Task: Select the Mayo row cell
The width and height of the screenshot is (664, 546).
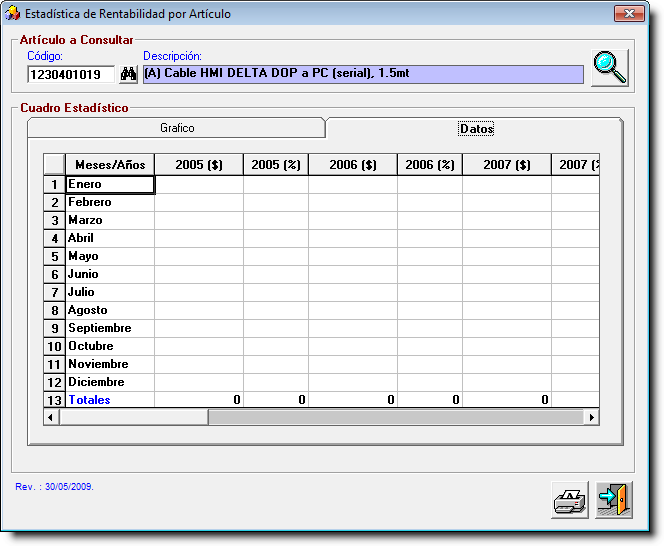Action: [110, 257]
